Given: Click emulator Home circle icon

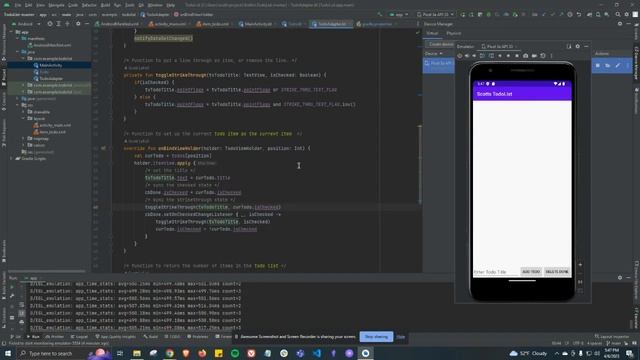Looking at the screenshot, I should [508, 56].
